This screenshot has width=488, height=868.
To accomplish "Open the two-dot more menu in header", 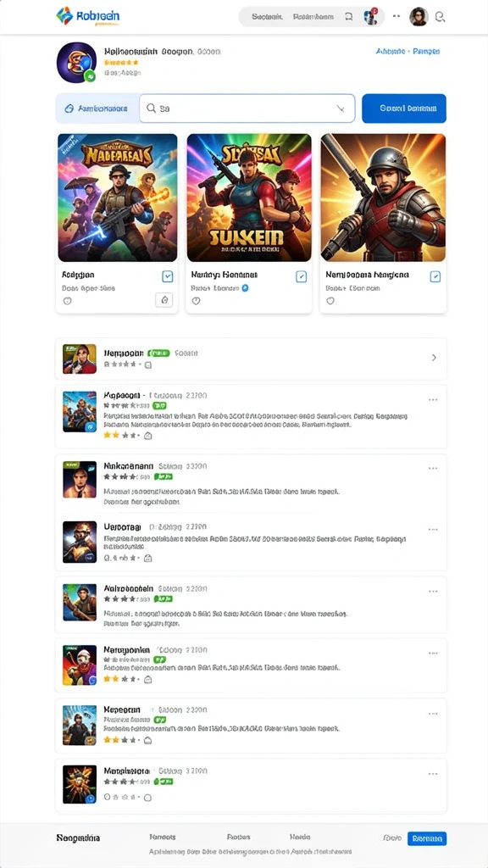I will coord(396,17).
